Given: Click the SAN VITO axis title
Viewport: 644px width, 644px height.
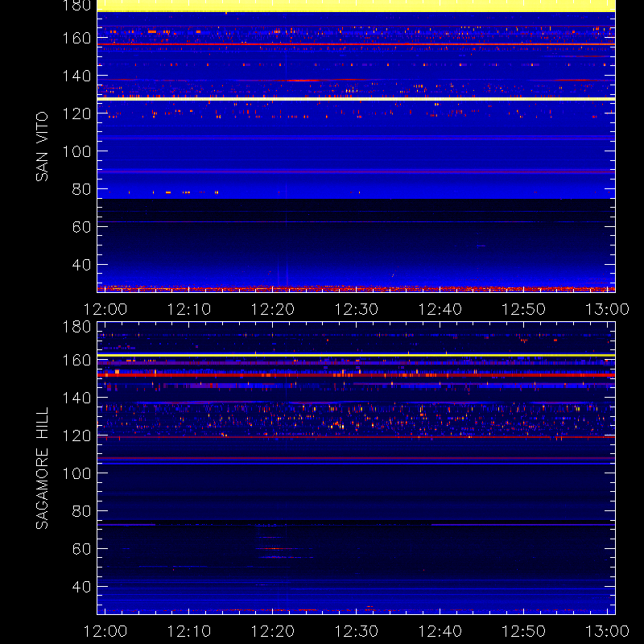Looking at the screenshot, I should pos(42,147).
